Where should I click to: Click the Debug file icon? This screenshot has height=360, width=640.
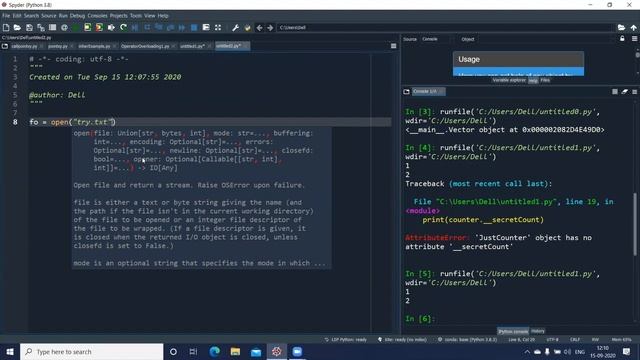click(135, 27)
